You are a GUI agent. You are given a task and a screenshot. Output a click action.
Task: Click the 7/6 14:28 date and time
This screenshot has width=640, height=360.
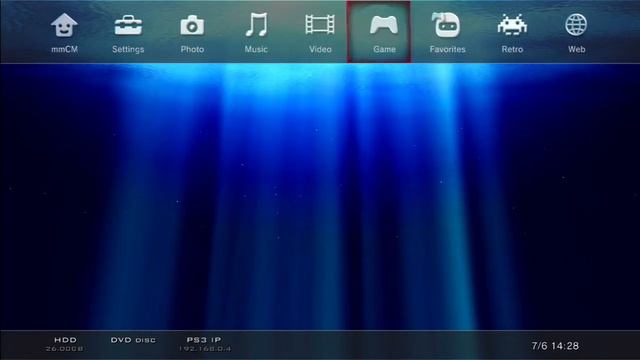pyautogui.click(x=555, y=346)
